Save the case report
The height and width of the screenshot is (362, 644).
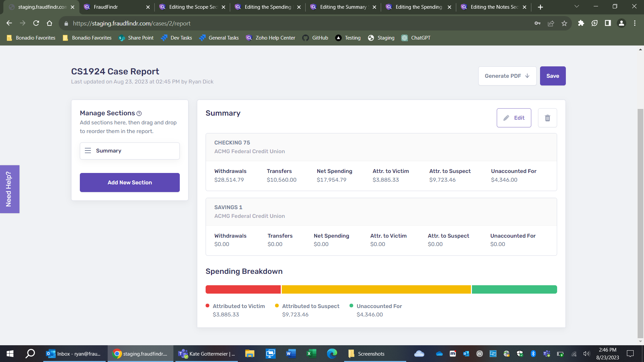552,76
